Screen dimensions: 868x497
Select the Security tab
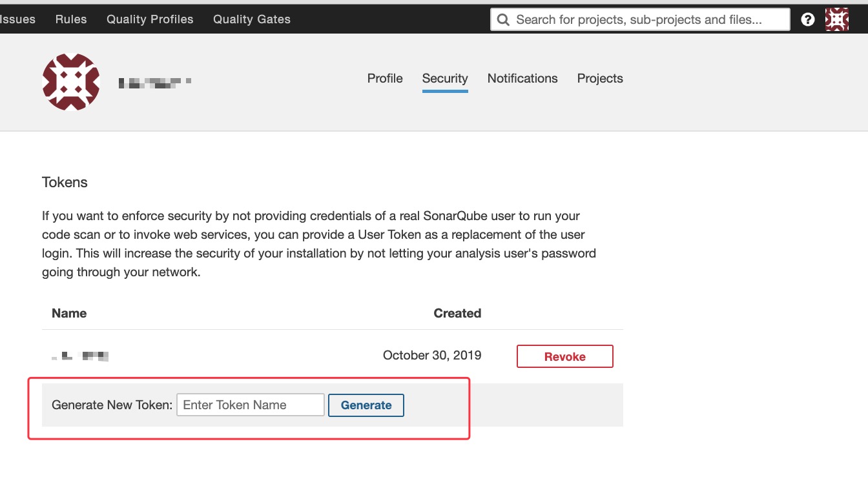coord(445,79)
